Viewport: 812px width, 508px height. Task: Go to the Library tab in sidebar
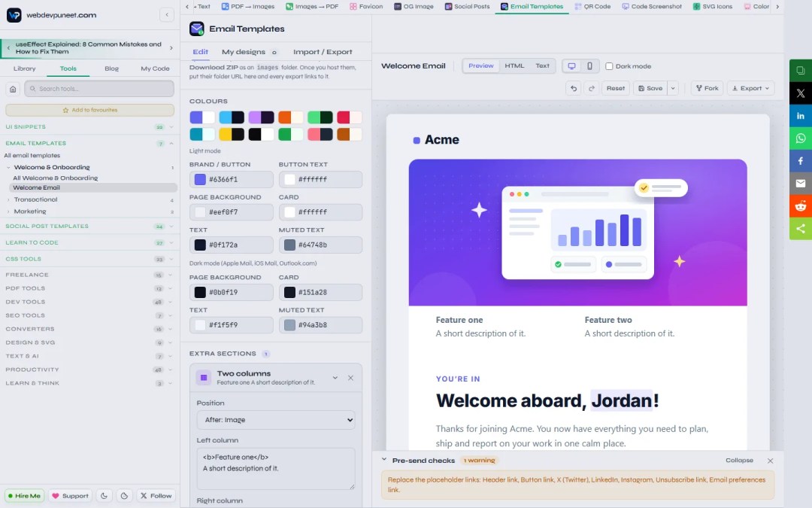pos(24,68)
